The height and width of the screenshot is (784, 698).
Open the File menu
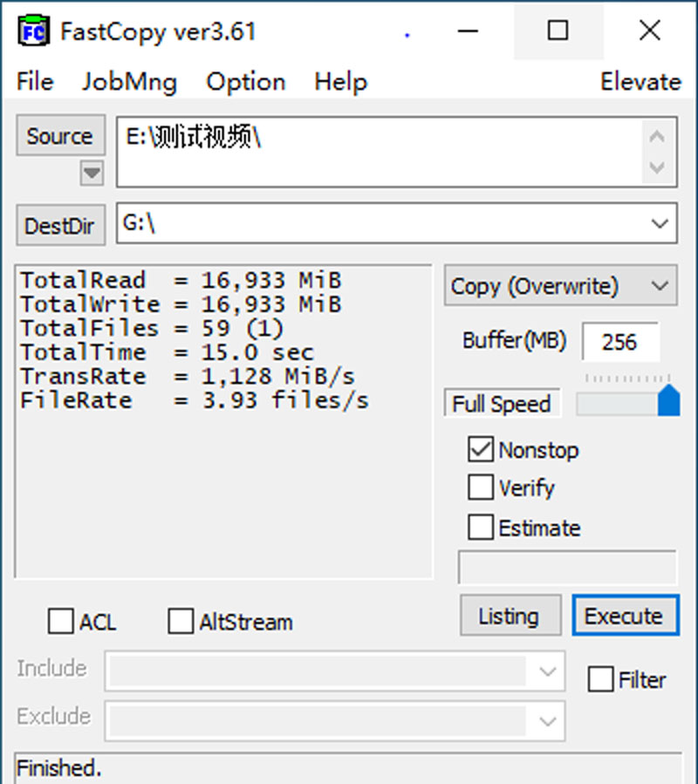pyautogui.click(x=35, y=81)
